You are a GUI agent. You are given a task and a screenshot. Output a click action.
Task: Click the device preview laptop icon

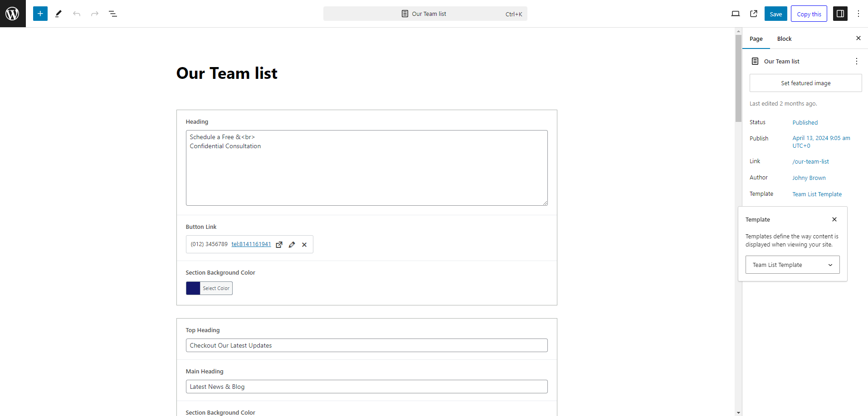tap(735, 14)
